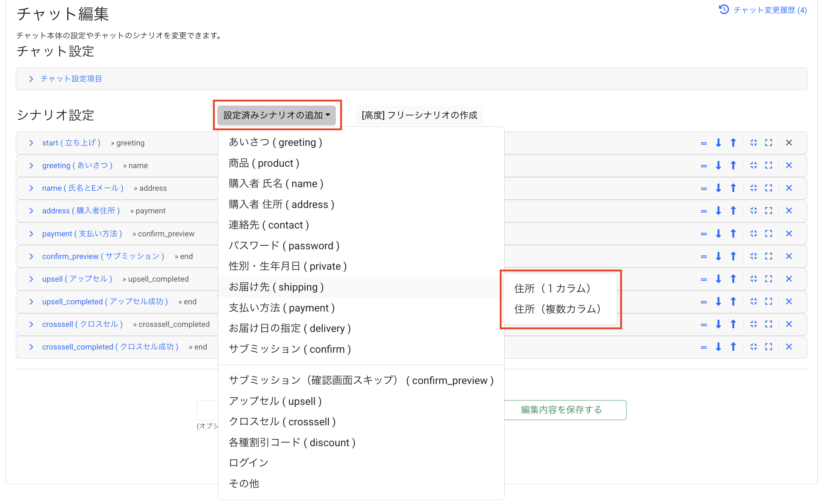
Task: Expand the greeting (あいさつ) row chevron
Action: coord(31,166)
